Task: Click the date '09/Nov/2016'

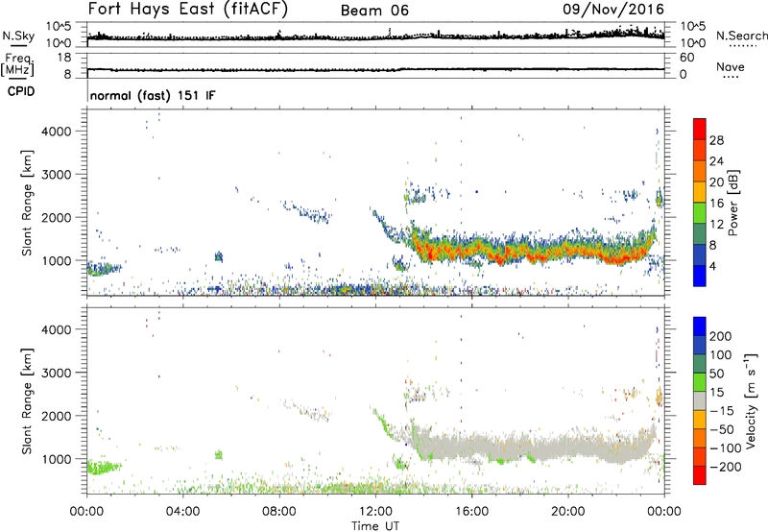Action: (613, 10)
